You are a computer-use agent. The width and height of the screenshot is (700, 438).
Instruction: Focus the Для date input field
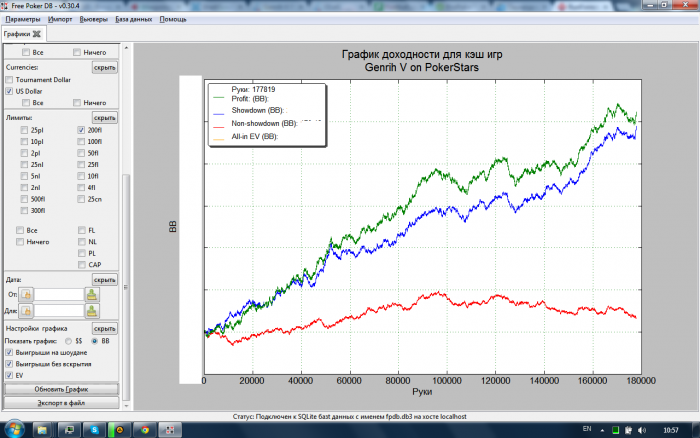[x=59, y=311]
